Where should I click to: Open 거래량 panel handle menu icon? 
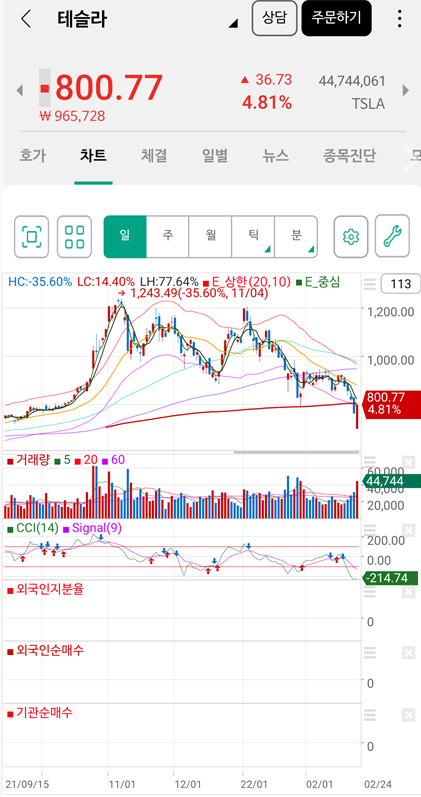370,462
